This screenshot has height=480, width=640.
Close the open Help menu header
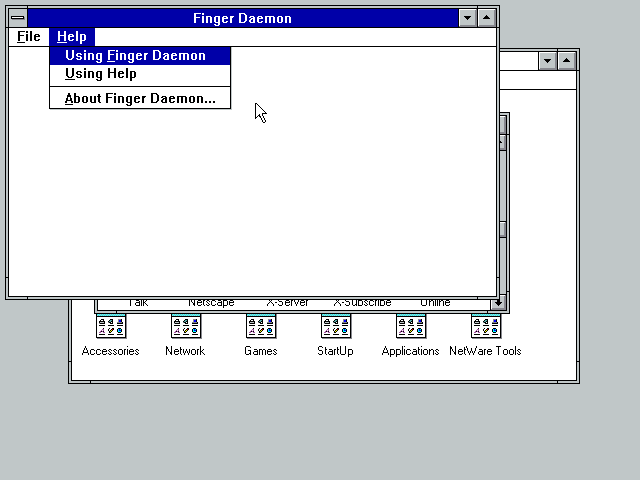72,37
